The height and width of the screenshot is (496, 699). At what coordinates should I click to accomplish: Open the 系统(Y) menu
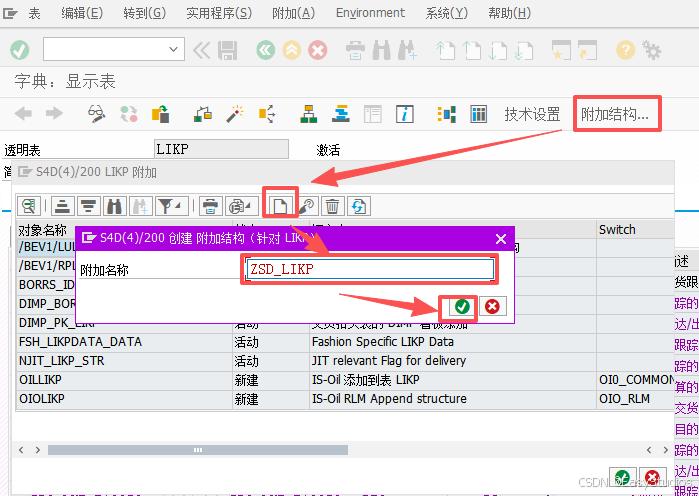point(447,13)
